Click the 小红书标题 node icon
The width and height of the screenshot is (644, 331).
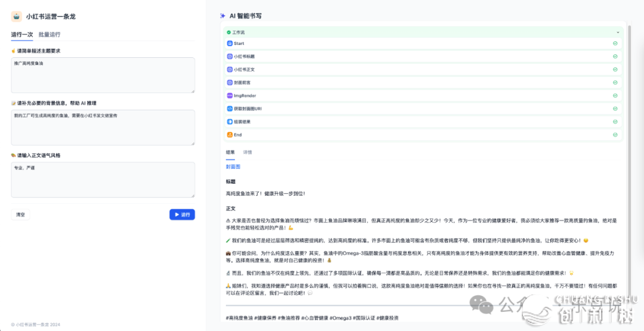pos(230,57)
